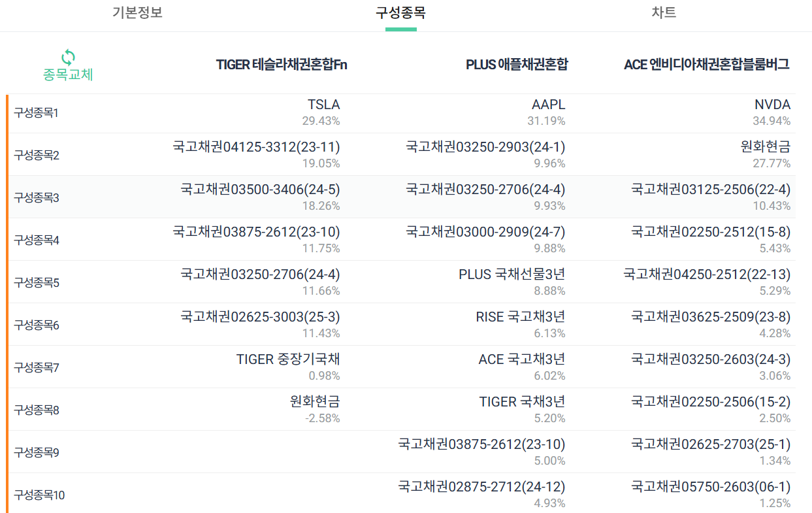The height and width of the screenshot is (513, 812).
Task: Select 국고채권03875-2612(23-10) in PLUS column
Action: tap(481, 444)
